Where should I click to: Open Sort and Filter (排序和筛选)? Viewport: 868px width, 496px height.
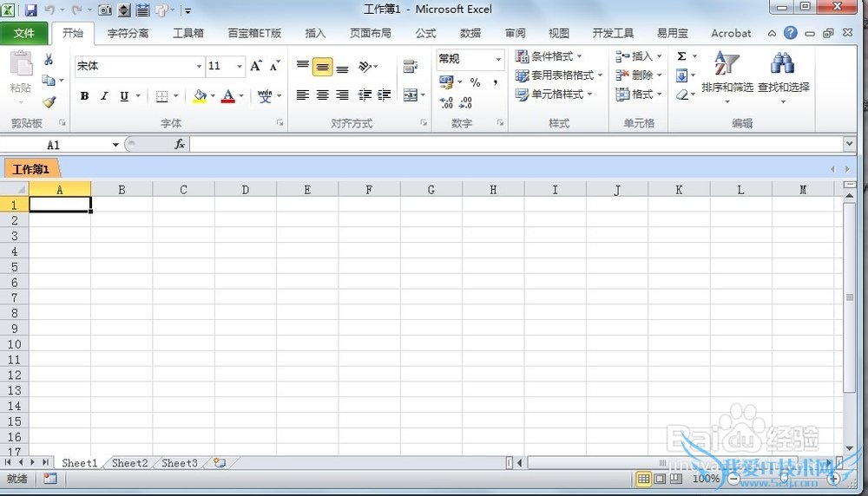click(727, 76)
